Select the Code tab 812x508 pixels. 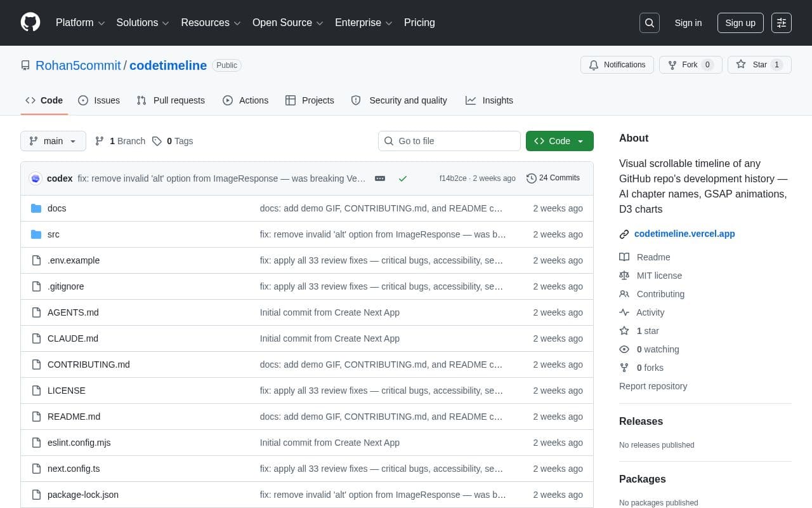[x=44, y=100]
